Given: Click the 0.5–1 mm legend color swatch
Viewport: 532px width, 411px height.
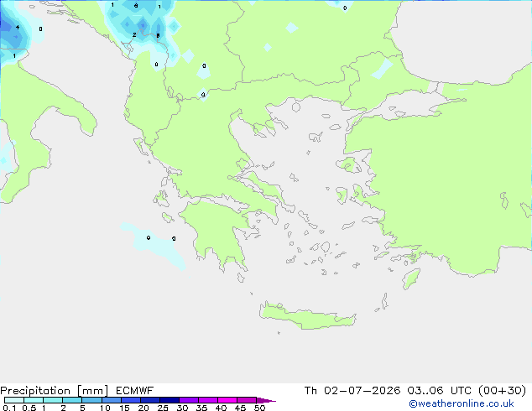Looking at the screenshot, I should pos(34,400).
